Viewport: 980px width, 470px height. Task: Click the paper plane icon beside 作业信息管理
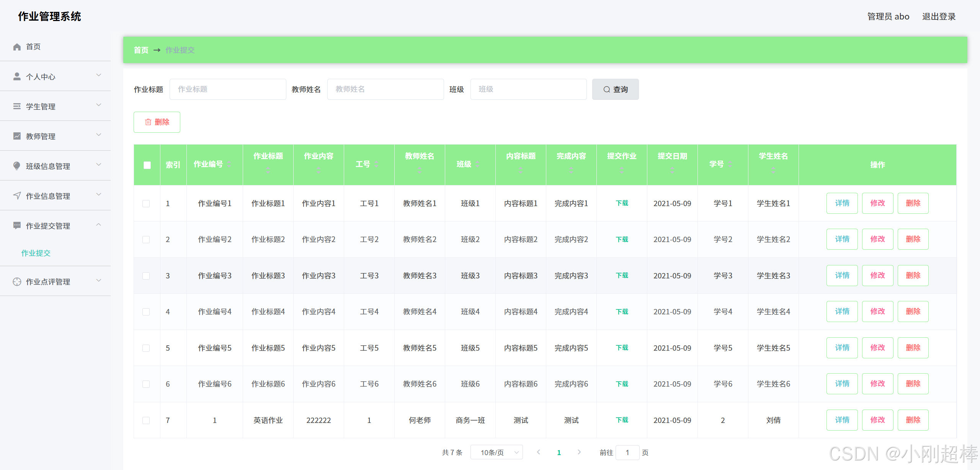pos(17,196)
